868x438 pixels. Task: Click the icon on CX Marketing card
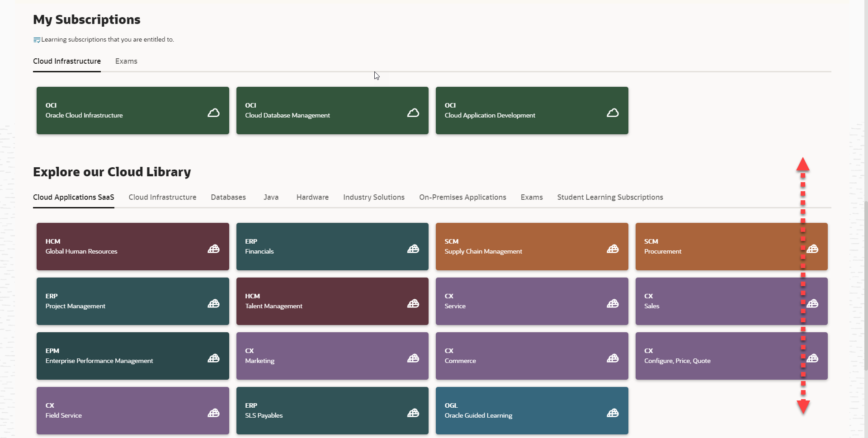click(413, 358)
